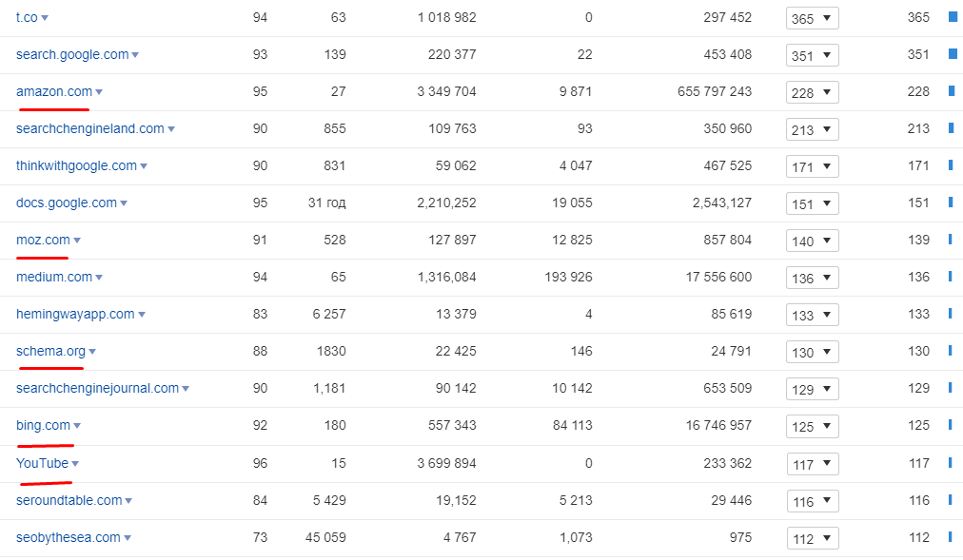Screen dimensions: 963x560
Task: Open the 365 dropdown in t.co row
Action: [812, 18]
